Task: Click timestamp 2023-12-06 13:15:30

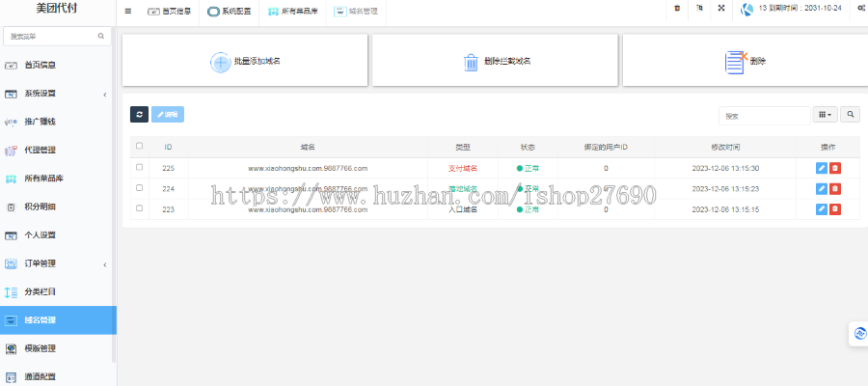Action: 725,168
